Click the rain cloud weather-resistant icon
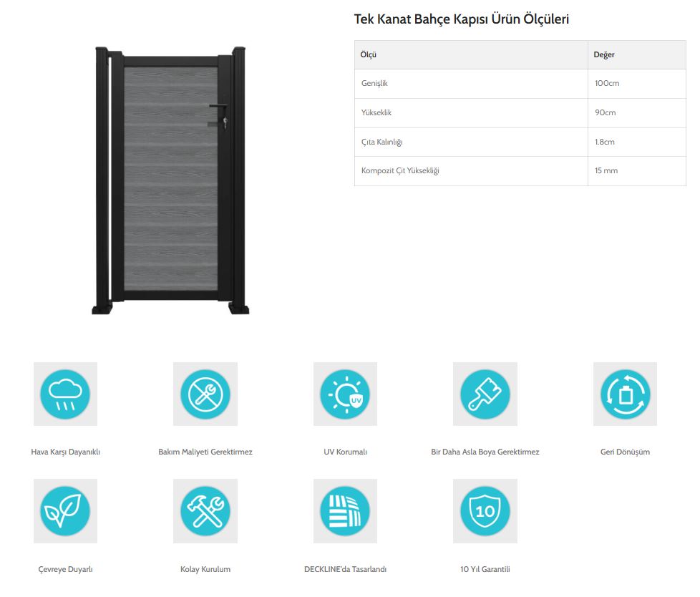Screen dimensions: 700x597 65,394
